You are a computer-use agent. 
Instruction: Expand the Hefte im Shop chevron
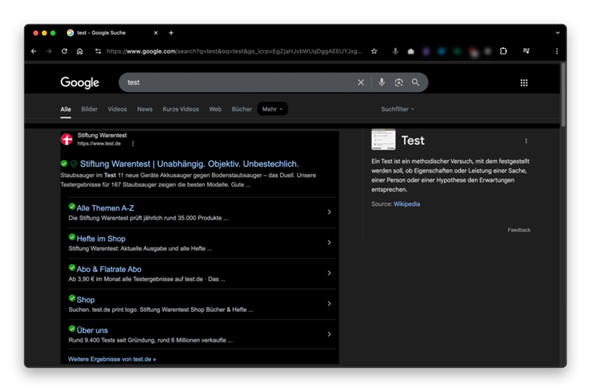point(329,242)
